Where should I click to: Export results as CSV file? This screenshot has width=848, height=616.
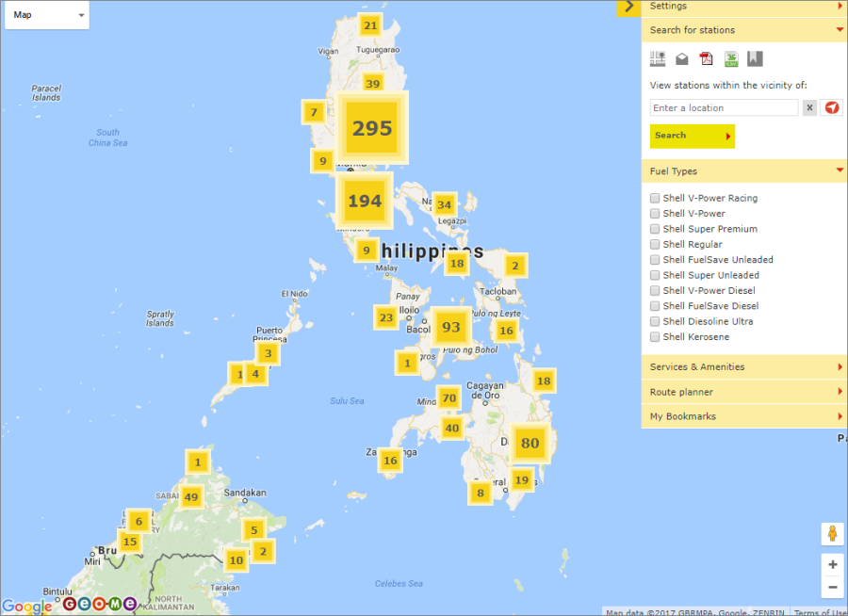731,58
